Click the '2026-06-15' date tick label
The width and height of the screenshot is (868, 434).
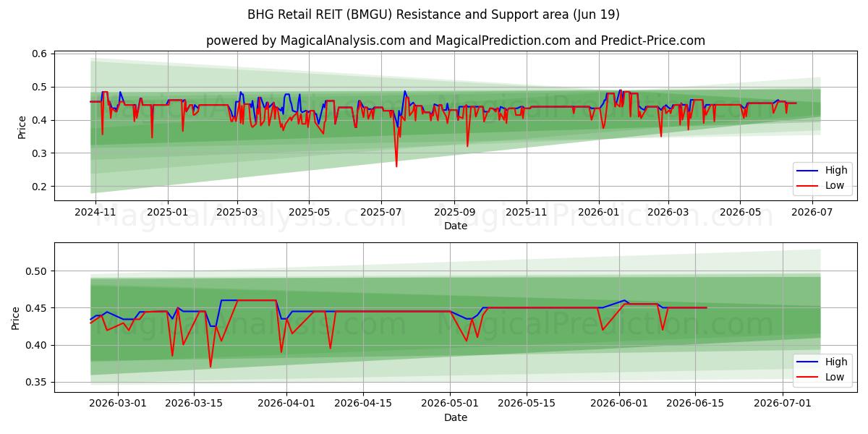[x=695, y=404]
